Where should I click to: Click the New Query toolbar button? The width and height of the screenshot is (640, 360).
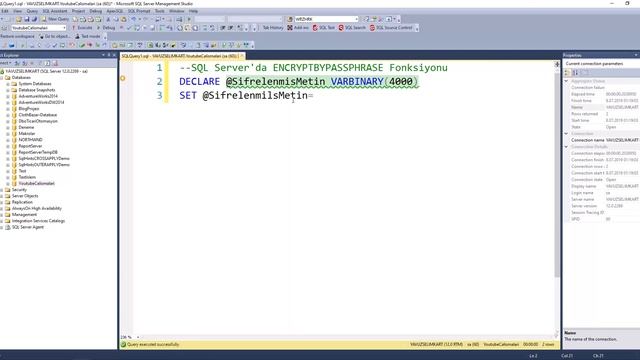(x=56, y=19)
